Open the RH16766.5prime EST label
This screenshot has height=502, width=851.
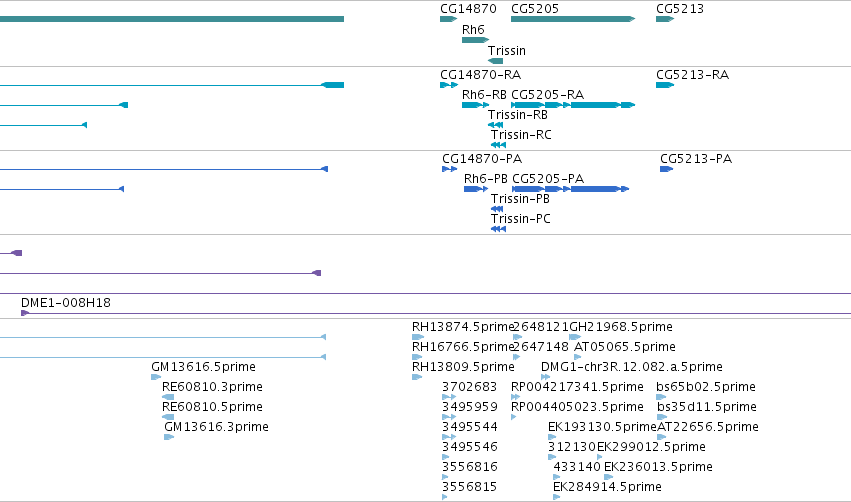[462, 347]
